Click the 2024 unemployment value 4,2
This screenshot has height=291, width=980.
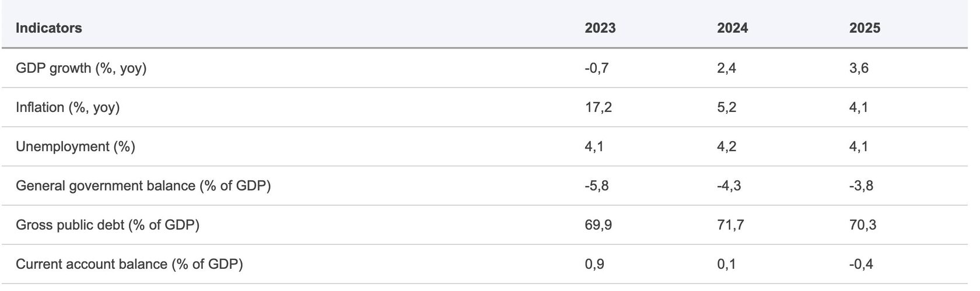click(x=726, y=146)
